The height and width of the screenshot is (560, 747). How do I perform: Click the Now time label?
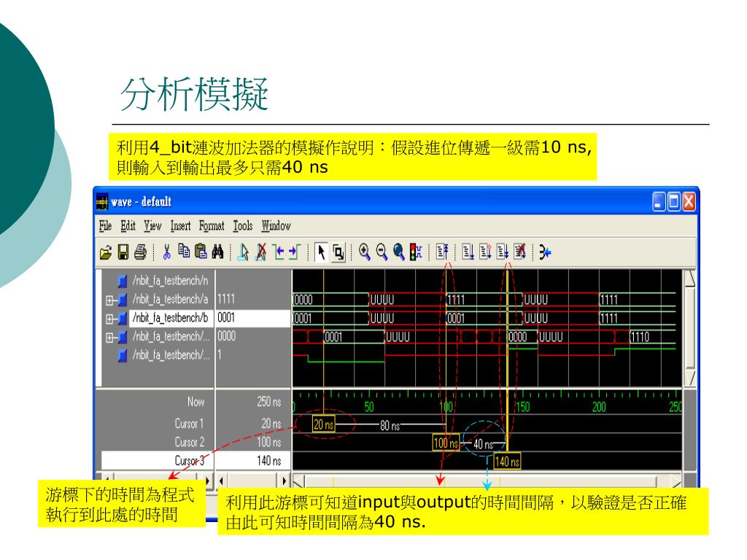[x=196, y=402]
